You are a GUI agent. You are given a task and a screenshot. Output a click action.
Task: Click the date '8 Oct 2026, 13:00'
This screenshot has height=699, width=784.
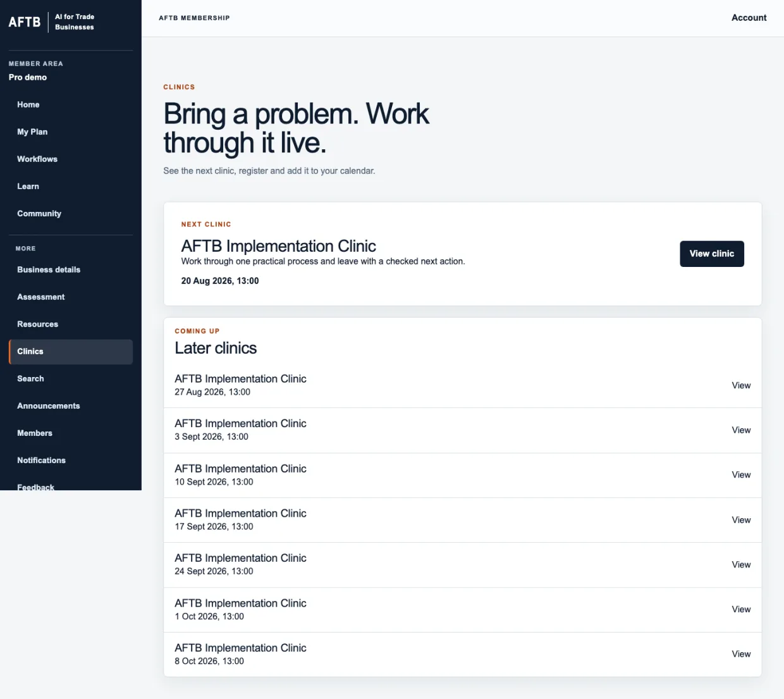tap(209, 661)
